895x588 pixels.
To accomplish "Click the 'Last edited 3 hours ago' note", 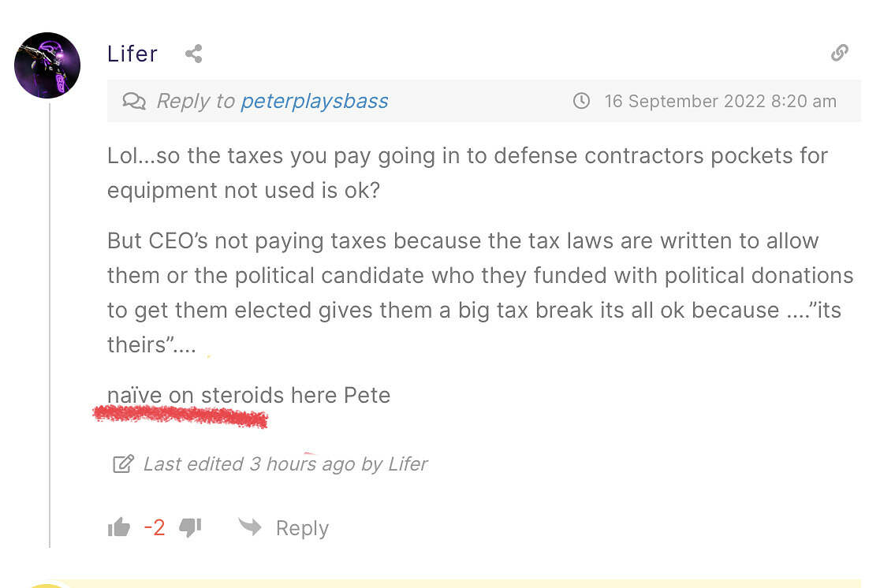I will 285,463.
